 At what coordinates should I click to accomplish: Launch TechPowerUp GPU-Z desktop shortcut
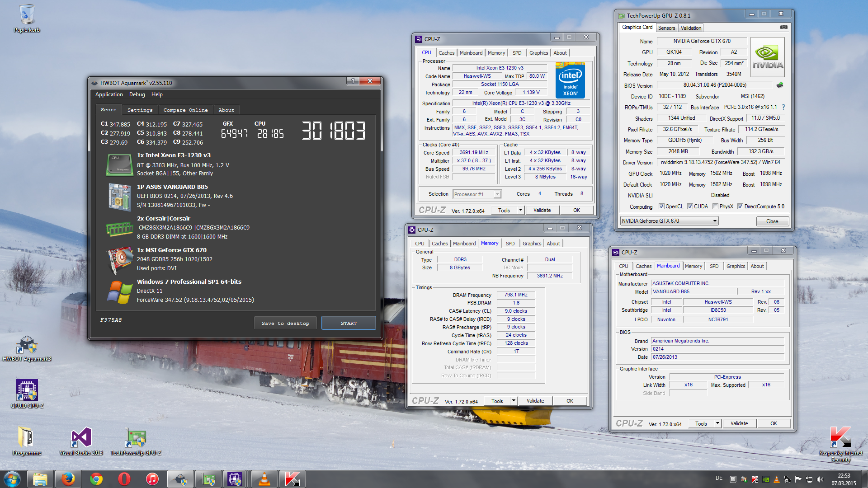tap(136, 441)
